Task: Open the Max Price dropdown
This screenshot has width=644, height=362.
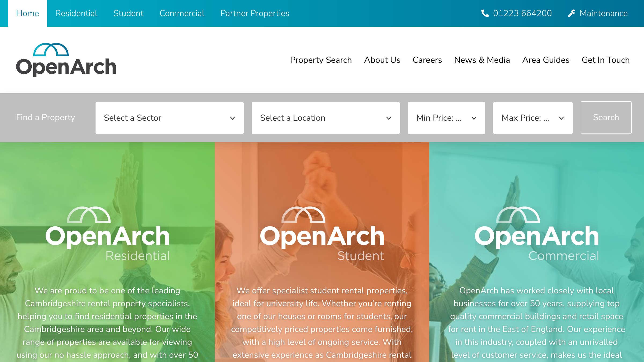Action: pos(533,118)
